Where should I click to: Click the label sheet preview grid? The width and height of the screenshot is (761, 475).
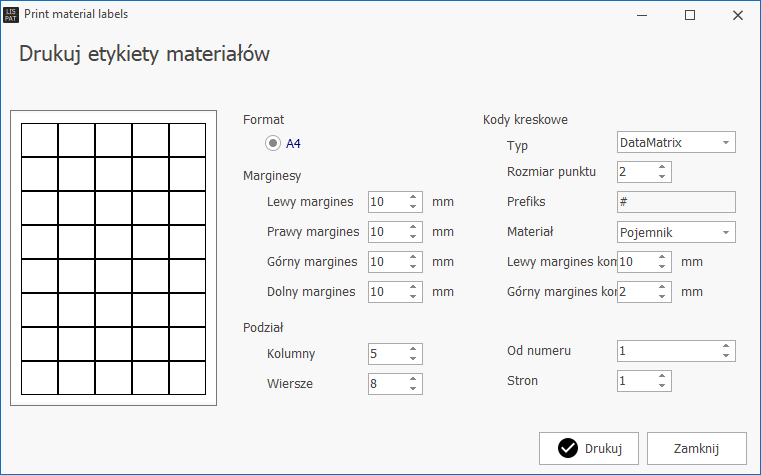(x=114, y=258)
